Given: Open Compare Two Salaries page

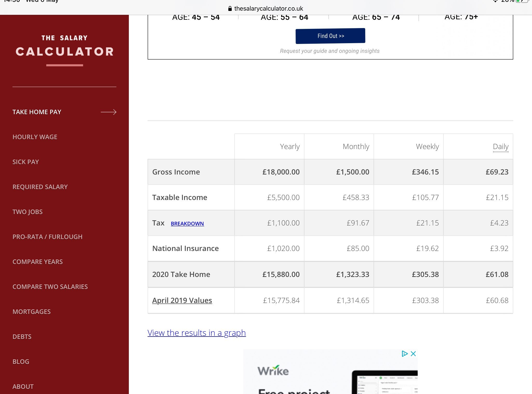Looking at the screenshot, I should click(50, 287).
